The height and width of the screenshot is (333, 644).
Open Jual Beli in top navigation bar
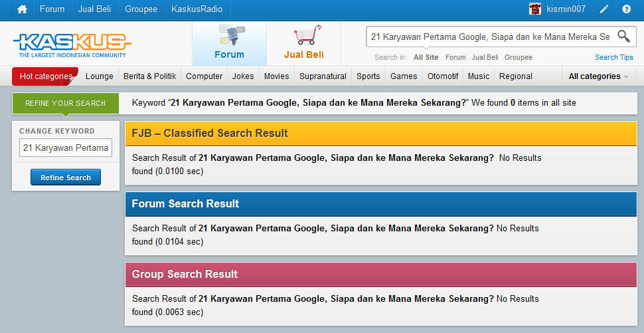coord(94,9)
